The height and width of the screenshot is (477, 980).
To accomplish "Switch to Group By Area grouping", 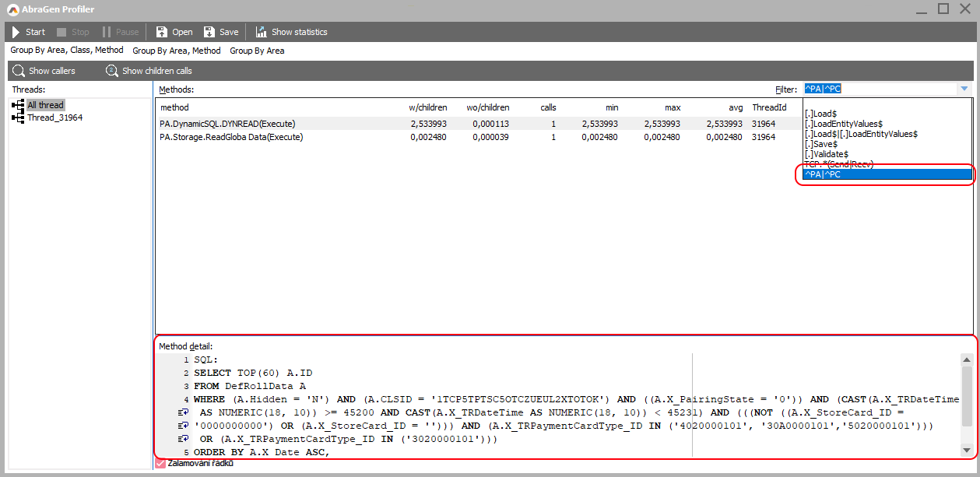I will (257, 51).
